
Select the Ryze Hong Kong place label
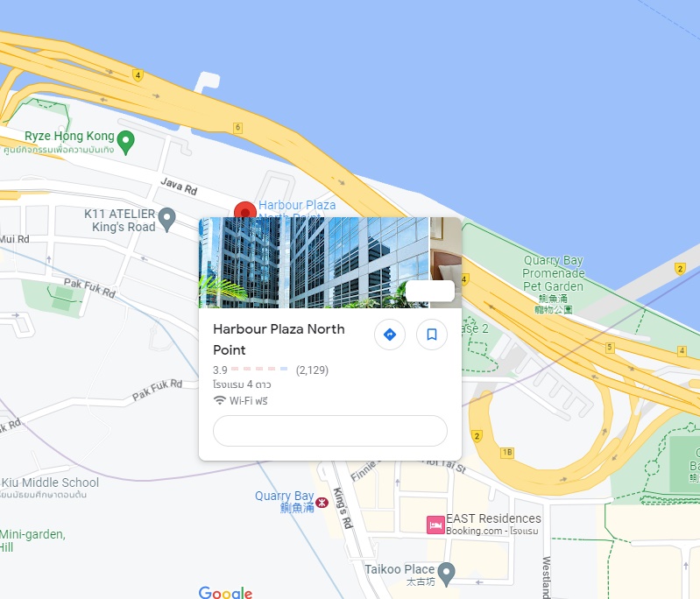click(69, 136)
